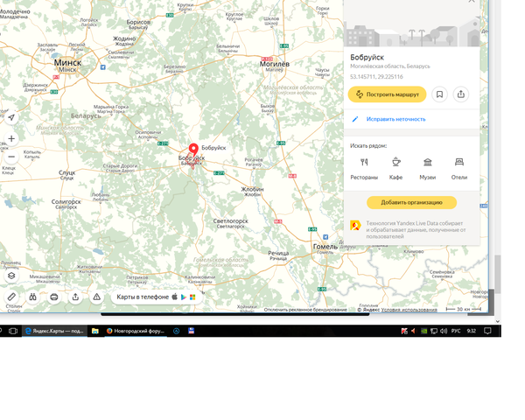Click the my location arrow button

click(x=11, y=117)
